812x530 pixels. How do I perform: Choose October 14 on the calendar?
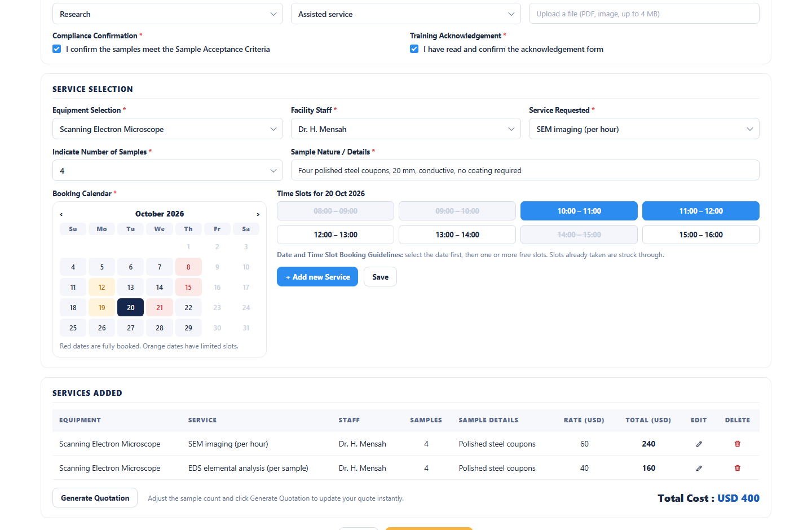pyautogui.click(x=160, y=287)
